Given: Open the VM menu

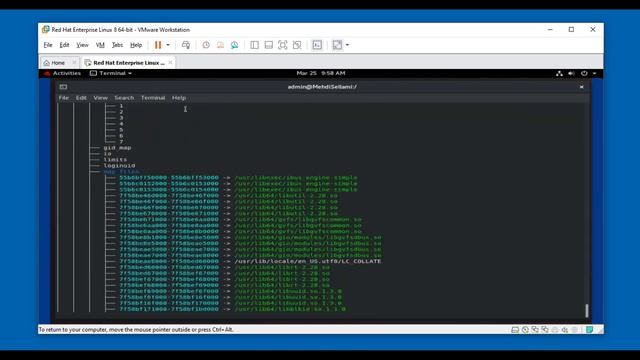Looking at the screenshot, I should click(x=100, y=45).
